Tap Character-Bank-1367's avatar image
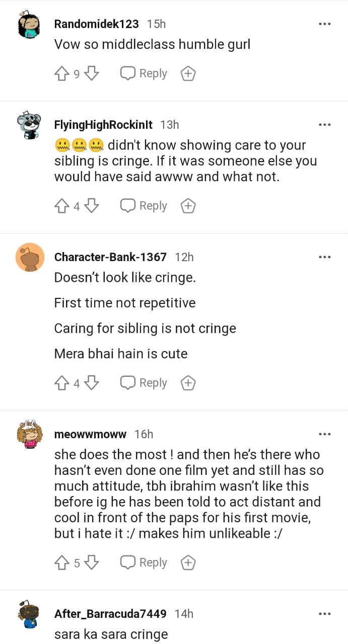This screenshot has width=348, height=644. [30, 257]
